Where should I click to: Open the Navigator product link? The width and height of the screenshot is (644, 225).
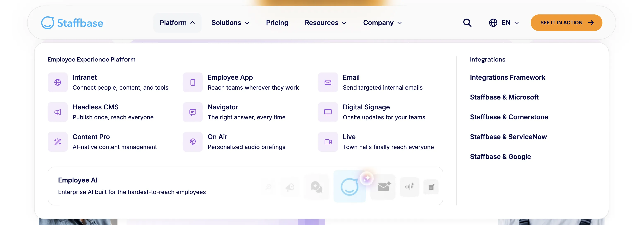[223, 107]
